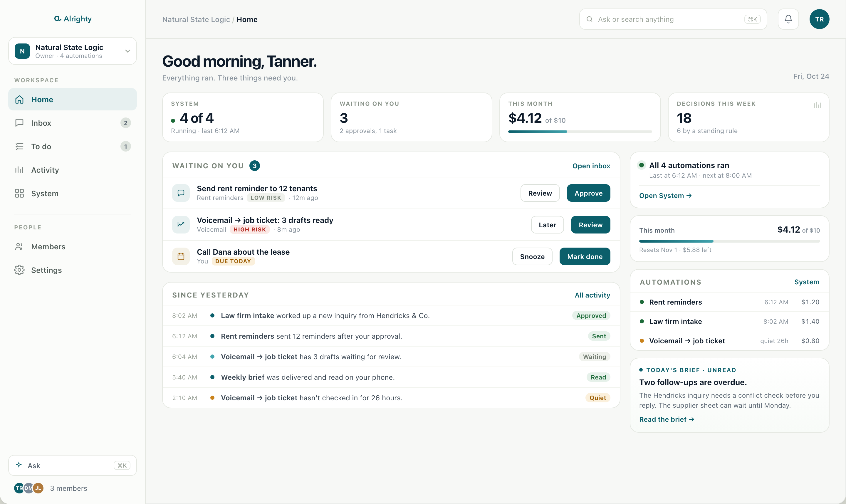Click the DM member avatar
Screen dimensions: 846x504
28,488
